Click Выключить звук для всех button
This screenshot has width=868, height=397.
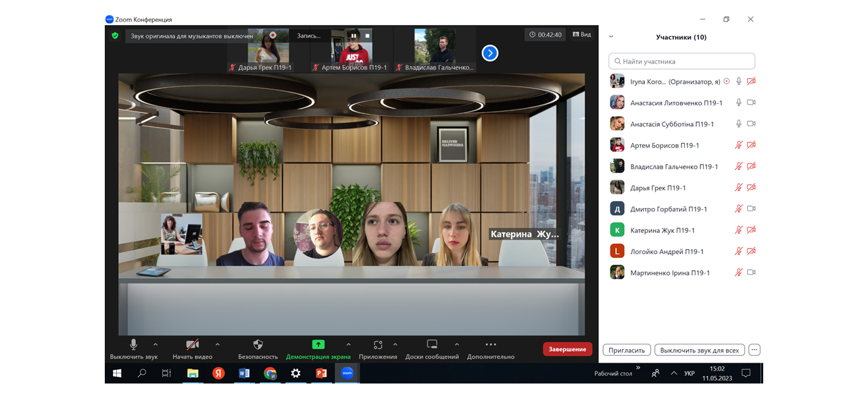coord(700,350)
